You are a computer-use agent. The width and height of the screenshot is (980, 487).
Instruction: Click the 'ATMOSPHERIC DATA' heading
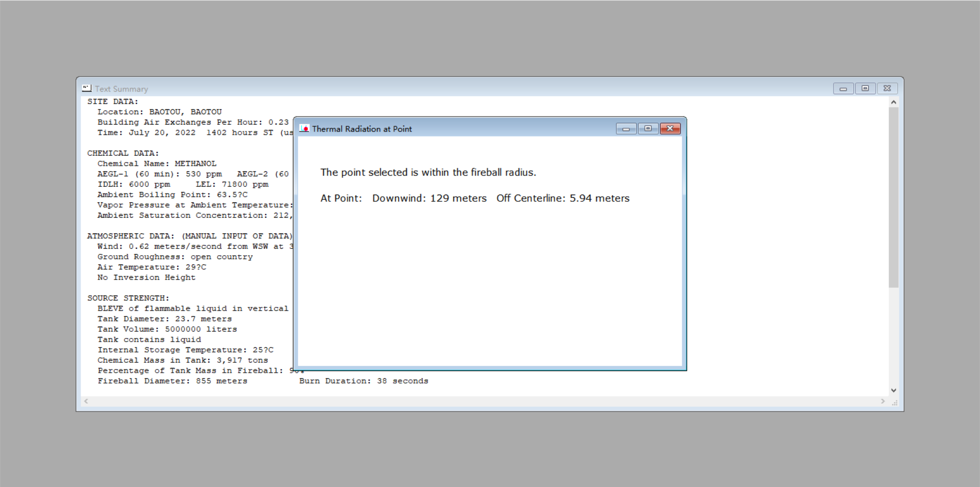point(190,236)
